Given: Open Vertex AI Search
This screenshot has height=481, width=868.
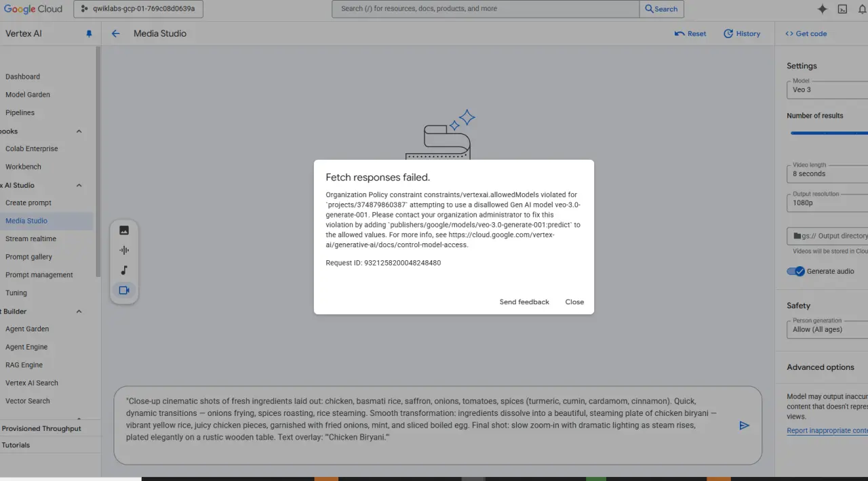Looking at the screenshot, I should point(32,383).
